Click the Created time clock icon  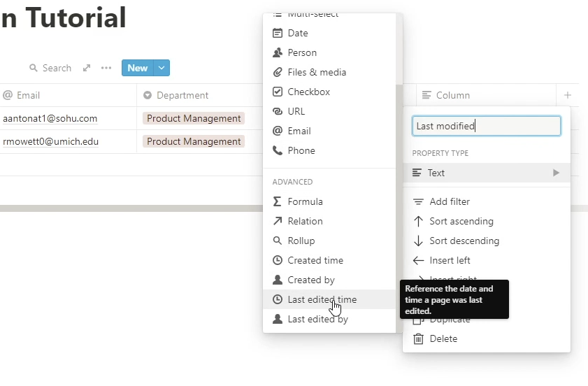pos(278,260)
